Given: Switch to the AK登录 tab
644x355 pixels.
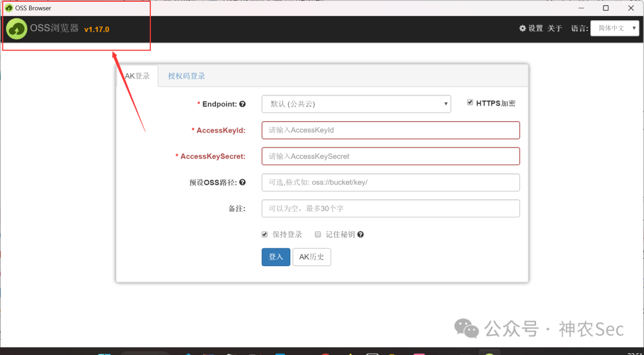Looking at the screenshot, I should 138,76.
